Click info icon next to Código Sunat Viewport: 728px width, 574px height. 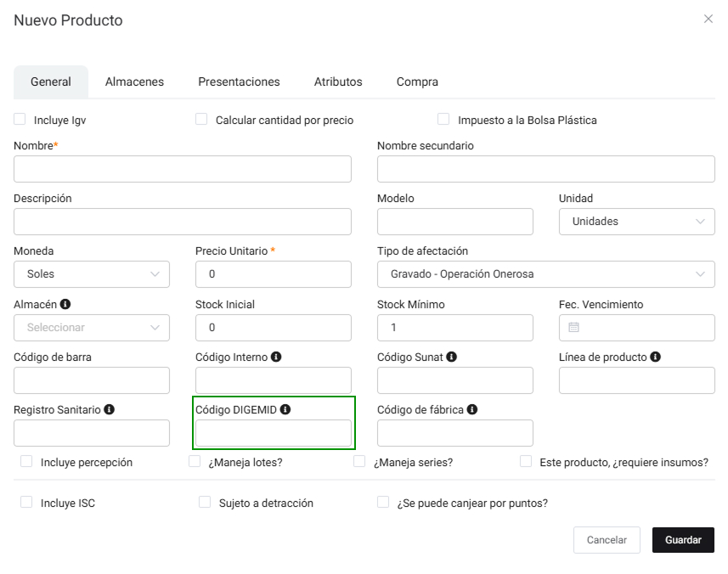[x=452, y=357]
